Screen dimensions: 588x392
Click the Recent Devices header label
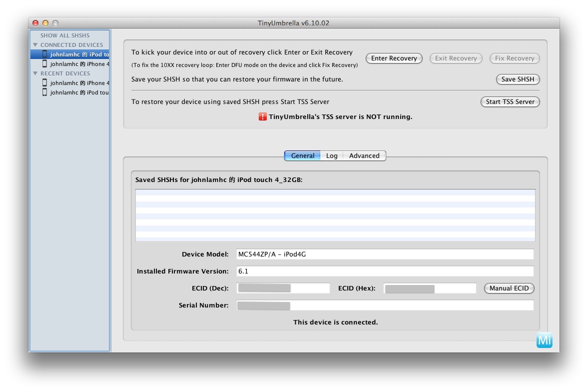point(65,73)
